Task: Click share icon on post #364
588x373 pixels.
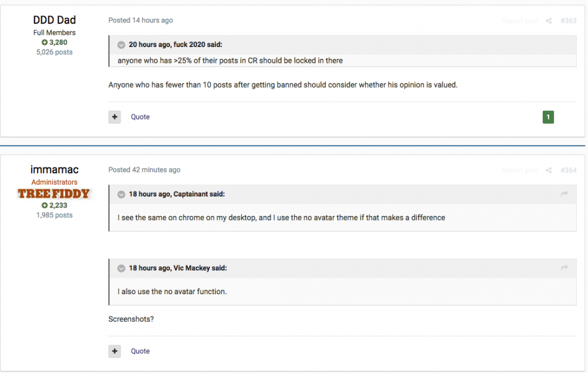Action: coord(549,170)
